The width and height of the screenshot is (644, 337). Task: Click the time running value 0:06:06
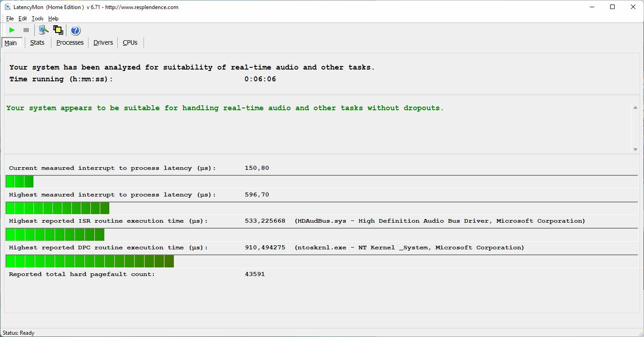(260, 79)
